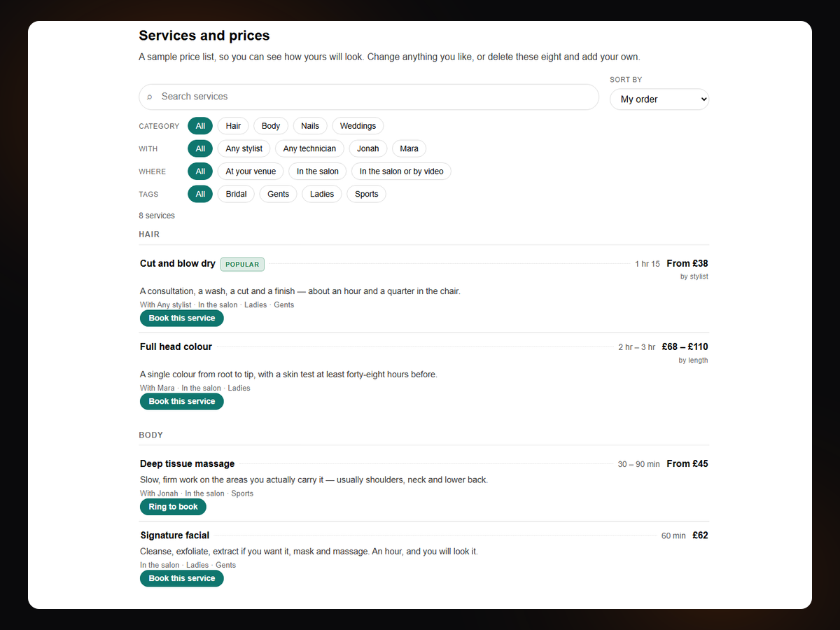Select At your venue location
This screenshot has height=630, width=840.
pos(251,171)
